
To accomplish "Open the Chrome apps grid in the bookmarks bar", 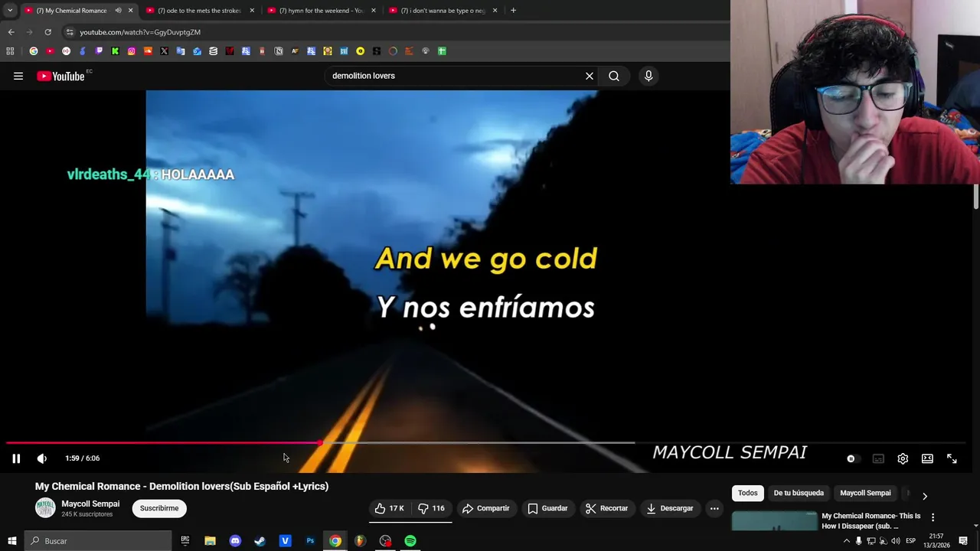I will click(x=10, y=51).
